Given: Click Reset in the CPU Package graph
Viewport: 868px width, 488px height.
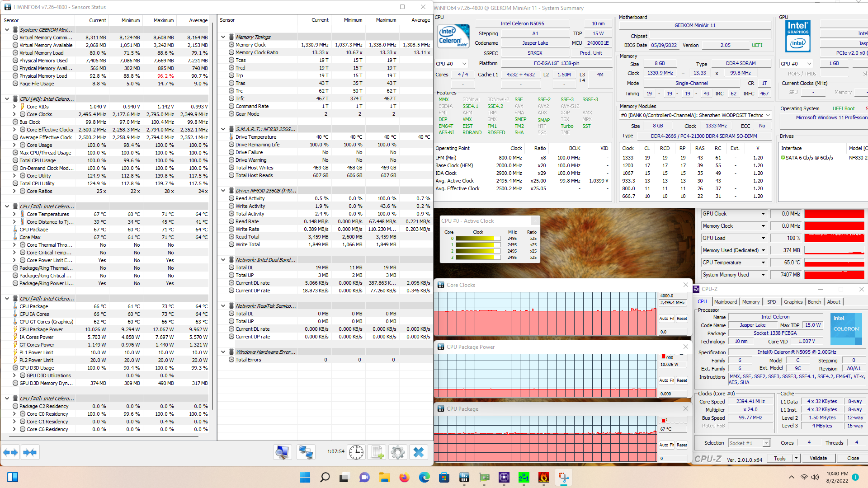Looking at the screenshot, I should (682, 445).
